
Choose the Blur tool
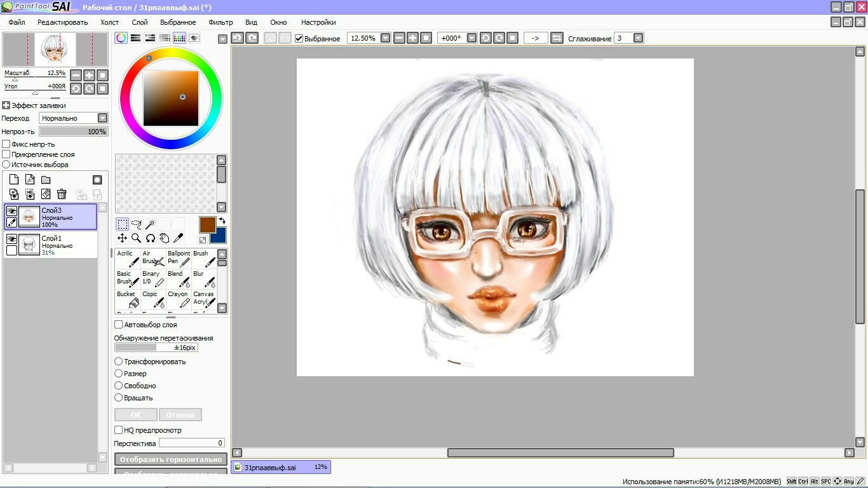point(204,279)
